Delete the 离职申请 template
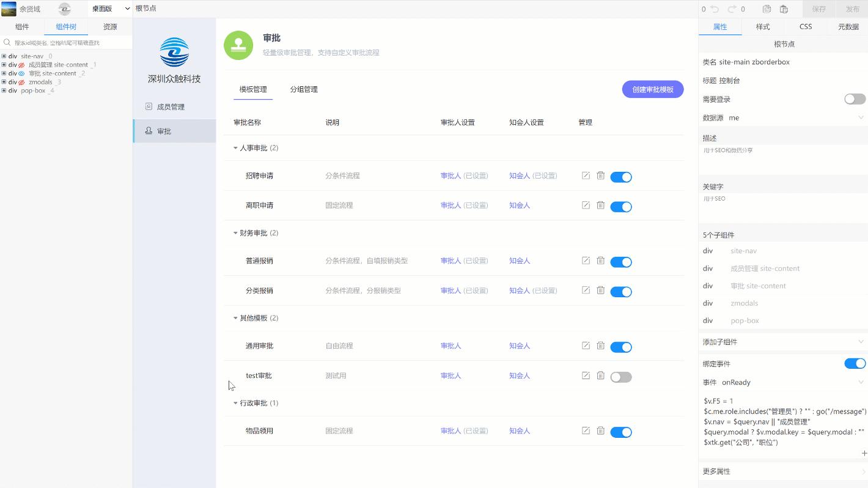This screenshot has height=488, width=868. tap(601, 205)
